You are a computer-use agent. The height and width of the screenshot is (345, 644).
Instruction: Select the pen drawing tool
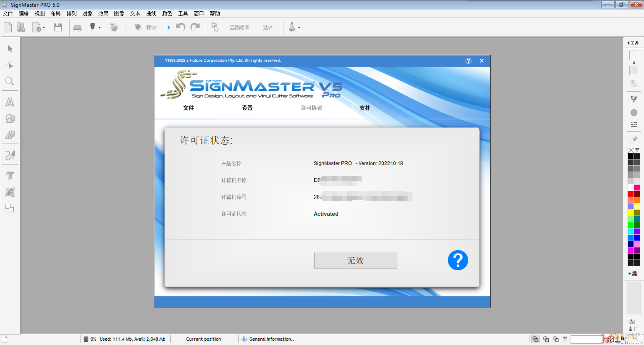tap(10, 155)
